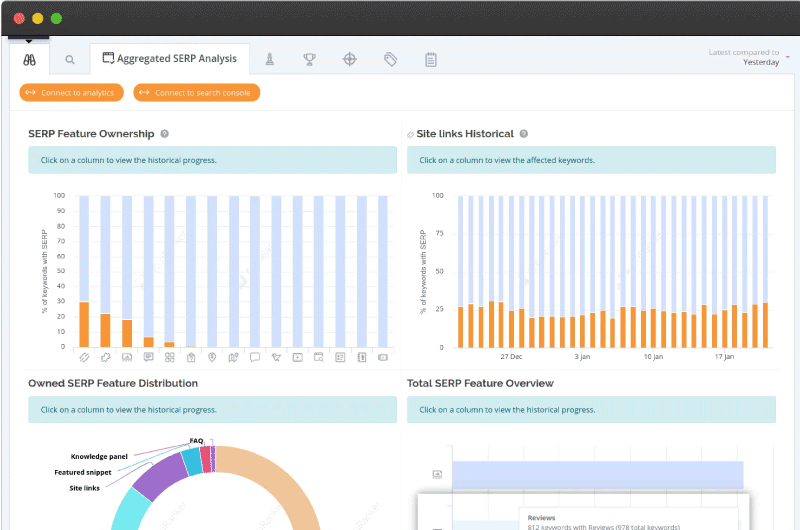Click the first (tallest) orange ownership column
Image resolution: width=800 pixels, height=530 pixels.
[x=84, y=324]
